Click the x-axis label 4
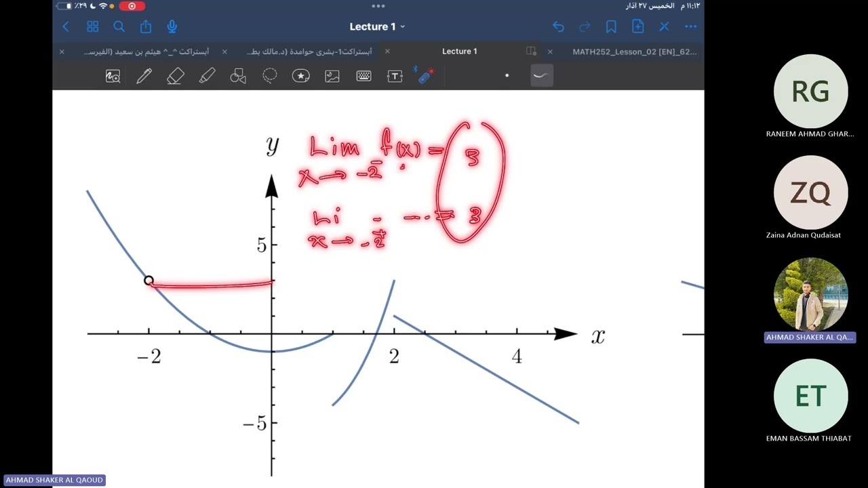 [517, 357]
